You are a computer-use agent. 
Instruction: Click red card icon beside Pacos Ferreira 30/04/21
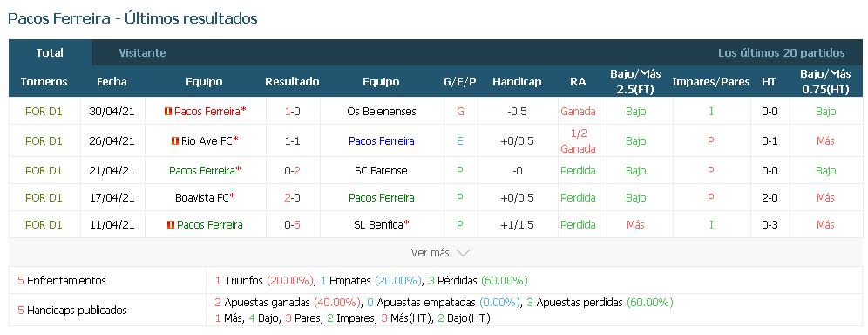pos(168,112)
